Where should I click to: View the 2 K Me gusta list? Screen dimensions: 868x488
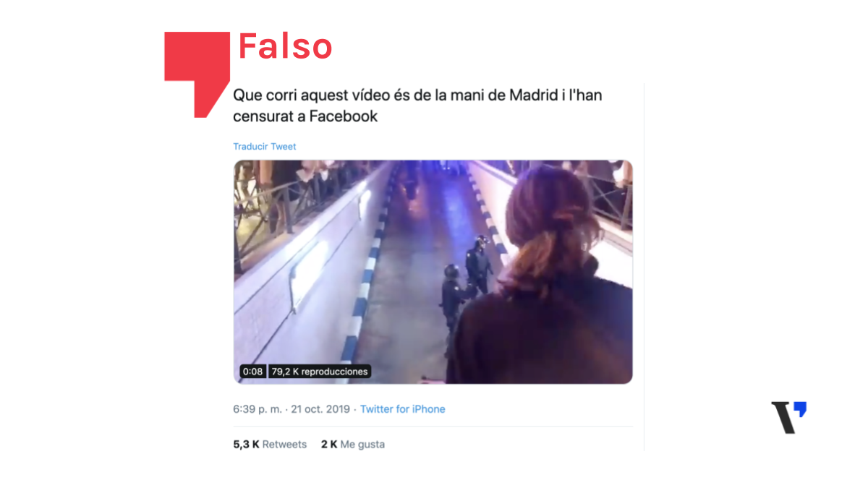pyautogui.click(x=353, y=445)
